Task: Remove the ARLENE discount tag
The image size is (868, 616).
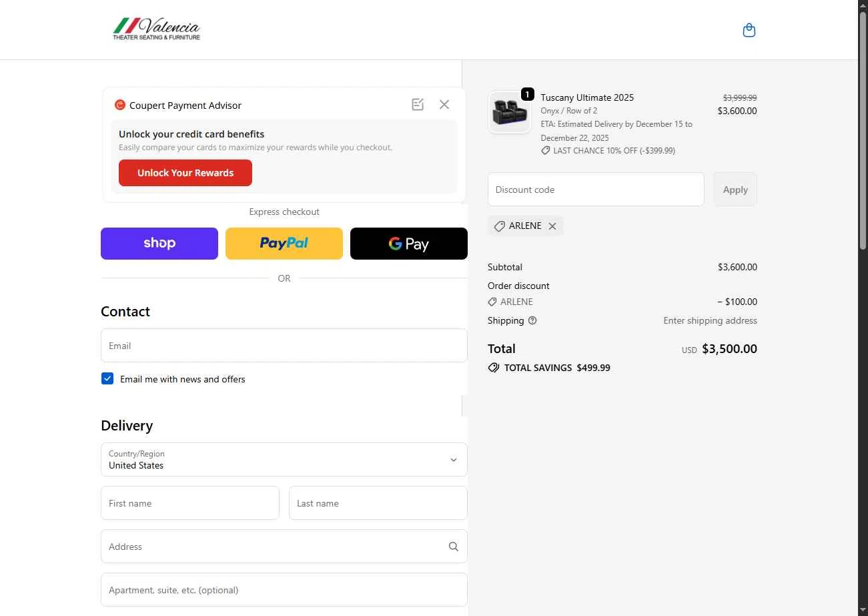Action: click(x=552, y=226)
